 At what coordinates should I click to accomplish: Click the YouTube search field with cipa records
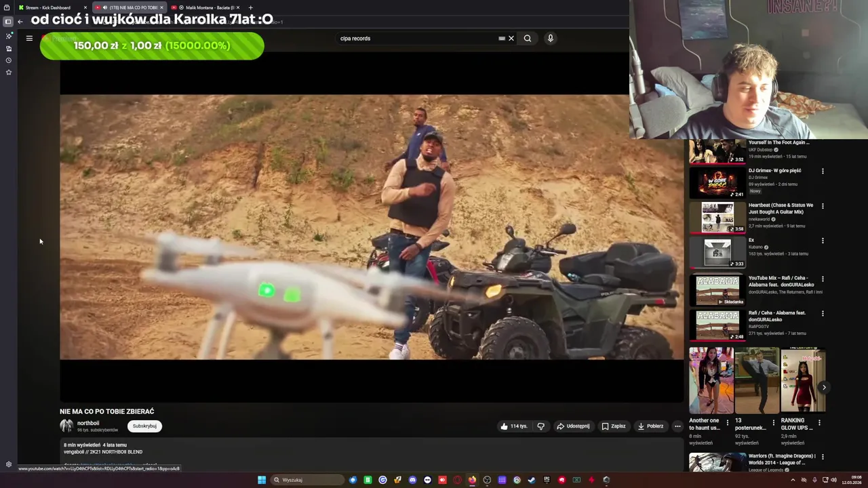[x=417, y=39]
